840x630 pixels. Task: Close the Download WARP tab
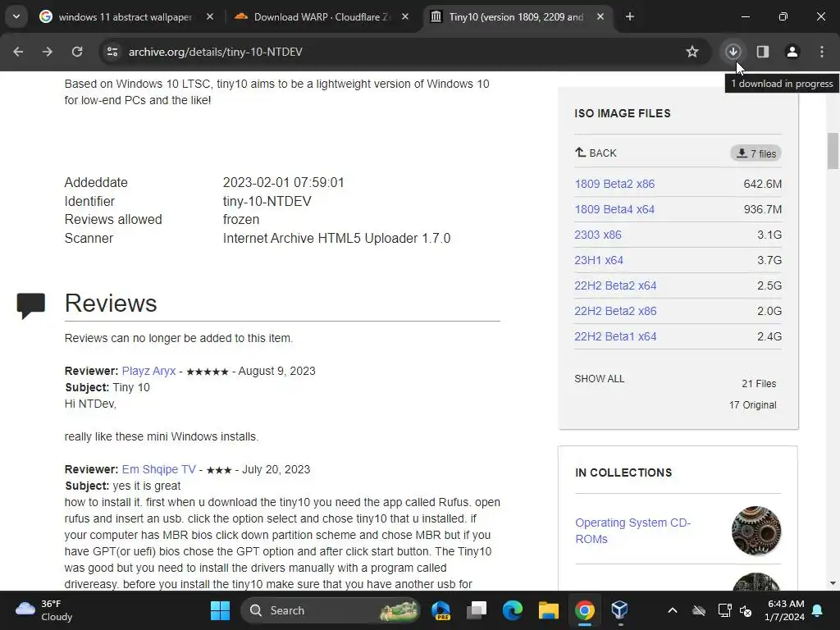[x=405, y=16]
